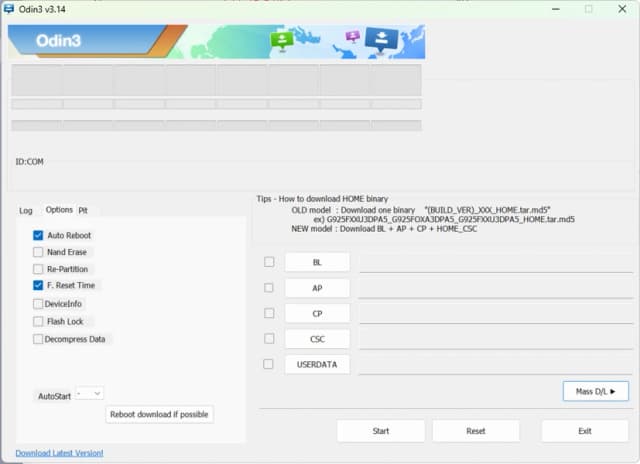Close the Odin3 window

click(622, 9)
